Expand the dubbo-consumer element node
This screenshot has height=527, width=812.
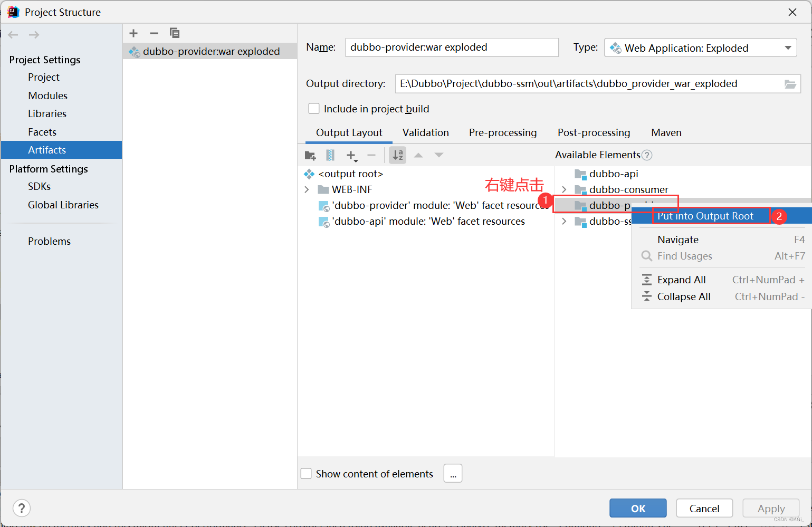tap(563, 189)
